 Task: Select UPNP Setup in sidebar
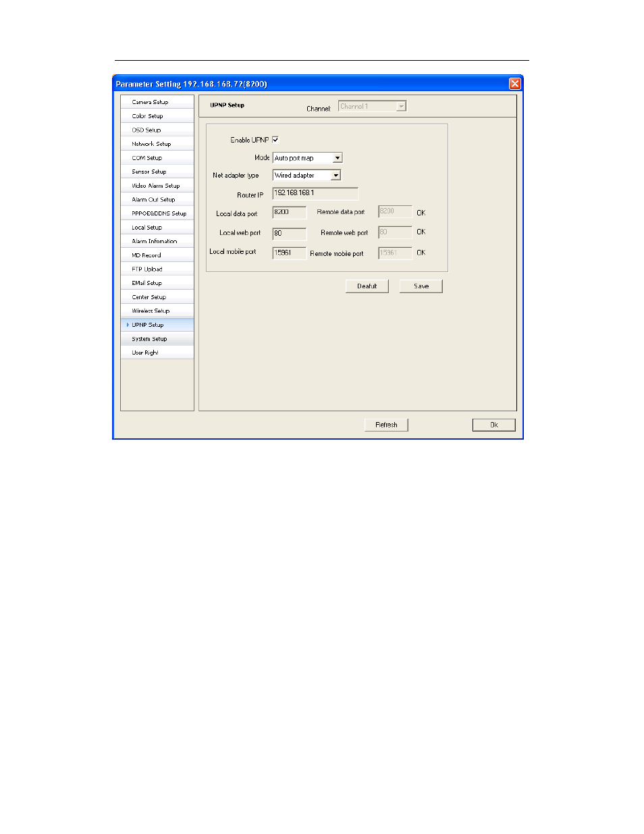click(x=157, y=325)
